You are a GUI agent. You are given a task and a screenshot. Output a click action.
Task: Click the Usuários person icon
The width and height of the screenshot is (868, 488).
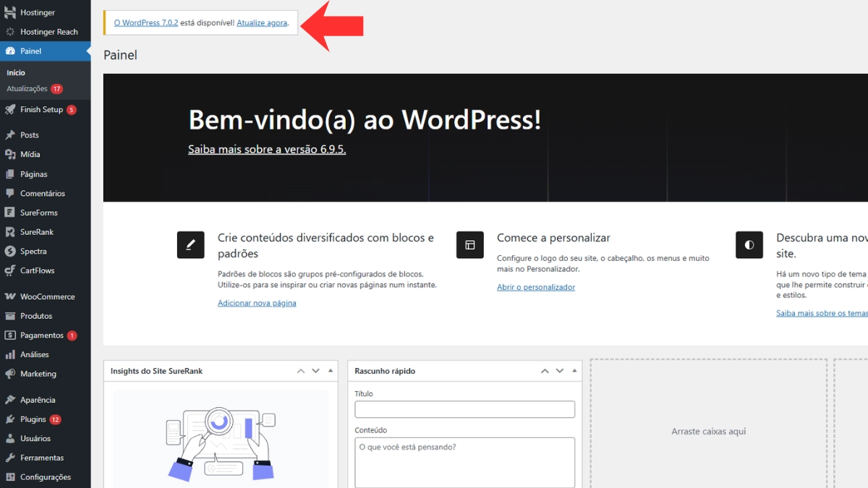[10, 439]
